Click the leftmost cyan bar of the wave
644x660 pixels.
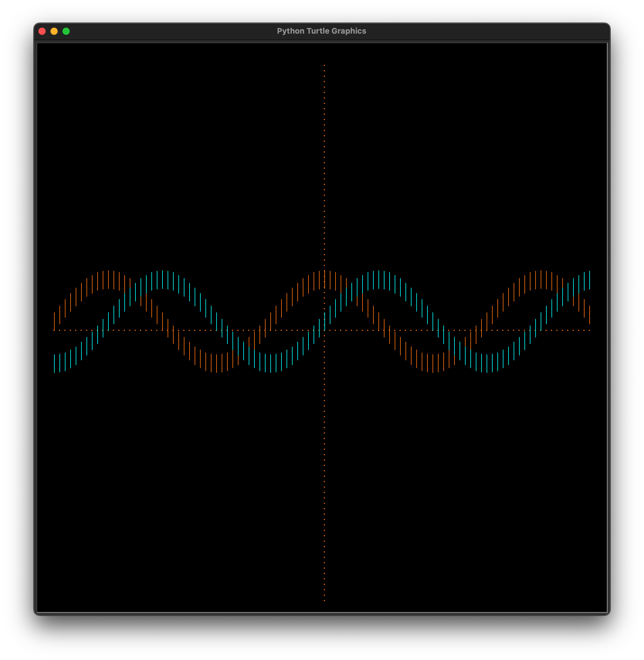54,363
